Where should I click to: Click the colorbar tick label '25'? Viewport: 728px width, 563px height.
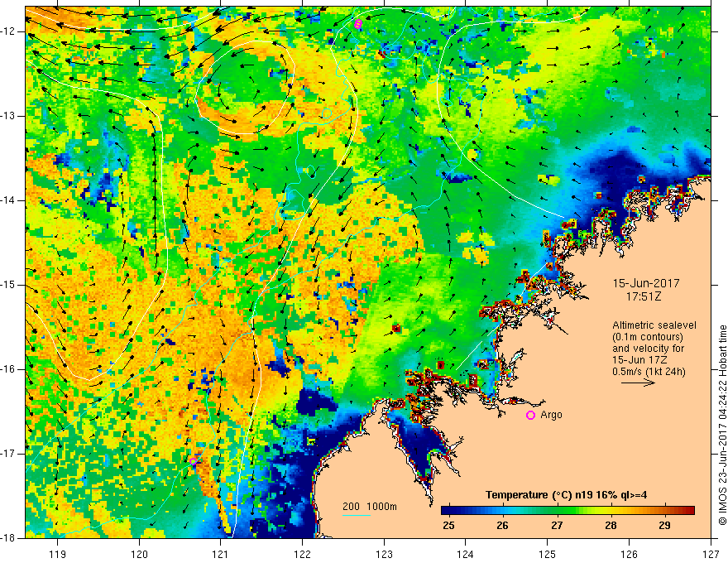click(448, 526)
